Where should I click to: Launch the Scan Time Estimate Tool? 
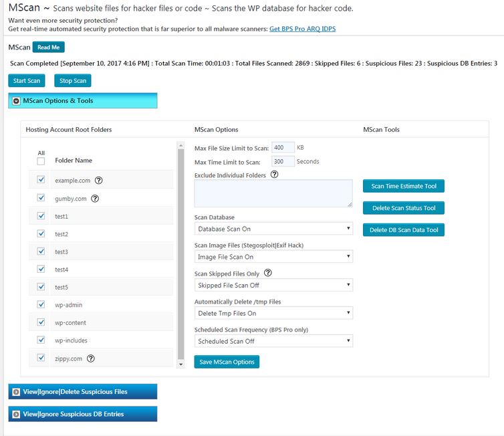(x=404, y=186)
